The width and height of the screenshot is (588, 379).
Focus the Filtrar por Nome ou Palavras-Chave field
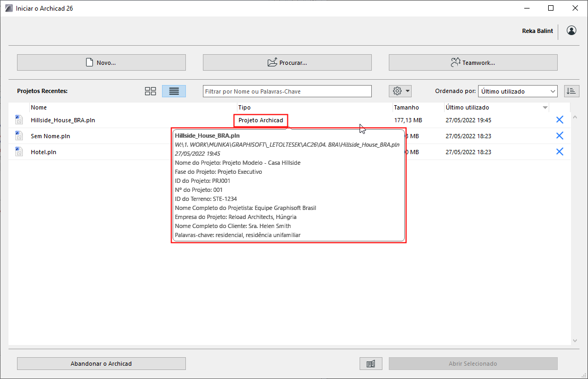pyautogui.click(x=287, y=91)
